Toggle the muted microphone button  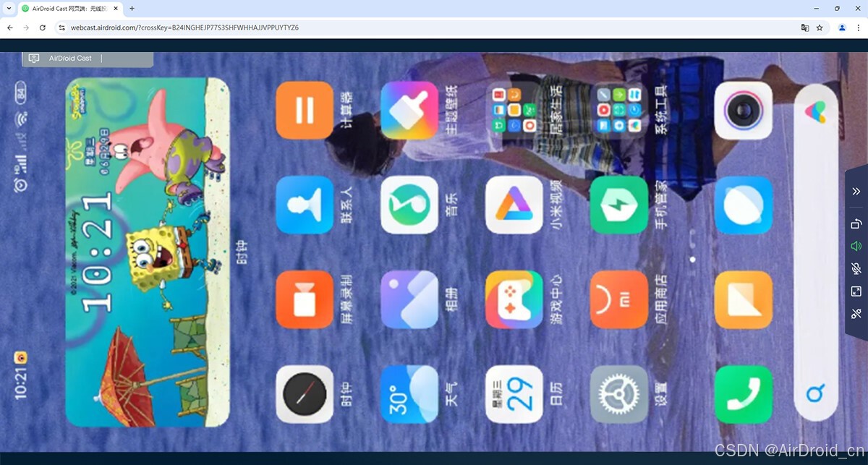tap(856, 268)
